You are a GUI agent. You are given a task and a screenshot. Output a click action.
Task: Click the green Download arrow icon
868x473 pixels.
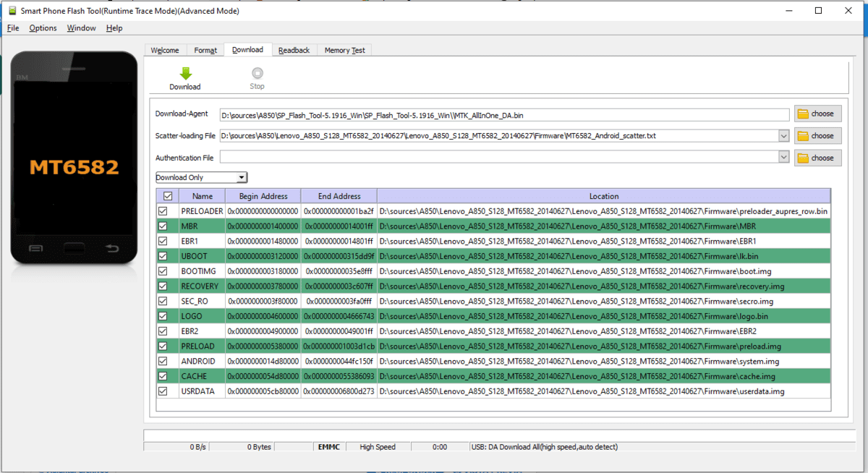(185, 74)
